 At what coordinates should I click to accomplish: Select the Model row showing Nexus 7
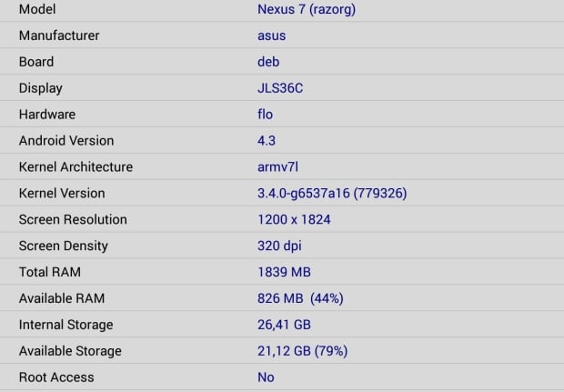(x=282, y=10)
